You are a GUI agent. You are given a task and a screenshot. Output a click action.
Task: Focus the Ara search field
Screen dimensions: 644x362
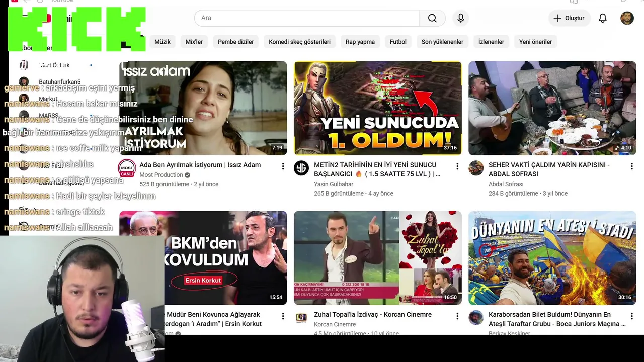click(x=307, y=18)
